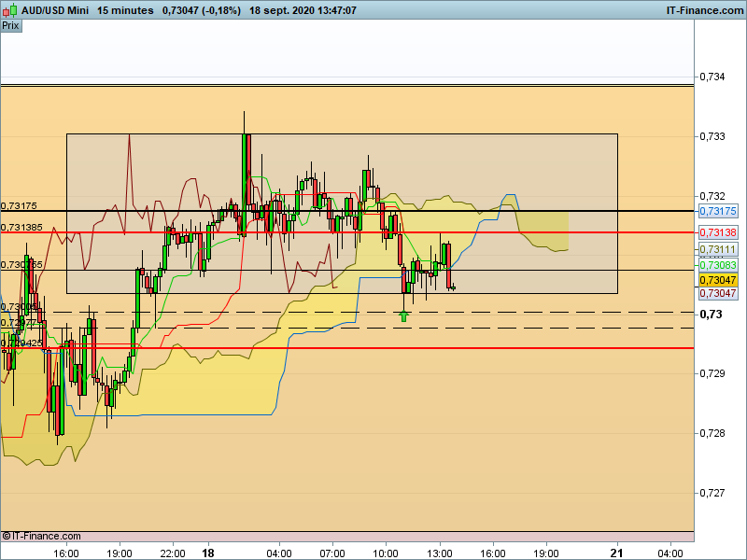
Task: Select the 0,731385 red line label at left
Action: pos(21,227)
